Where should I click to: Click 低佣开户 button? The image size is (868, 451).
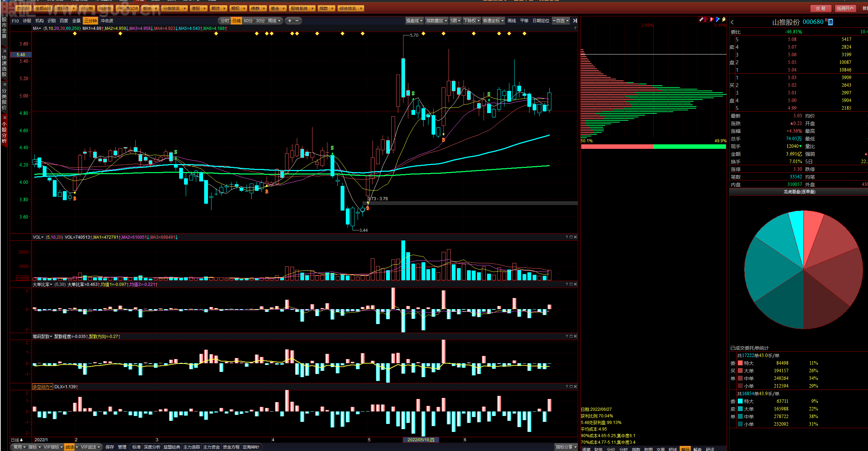(845, 8)
